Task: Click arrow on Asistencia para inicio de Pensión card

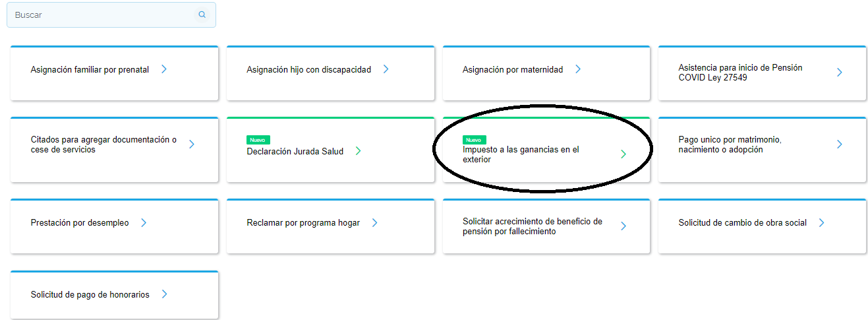Action: pyautogui.click(x=839, y=73)
